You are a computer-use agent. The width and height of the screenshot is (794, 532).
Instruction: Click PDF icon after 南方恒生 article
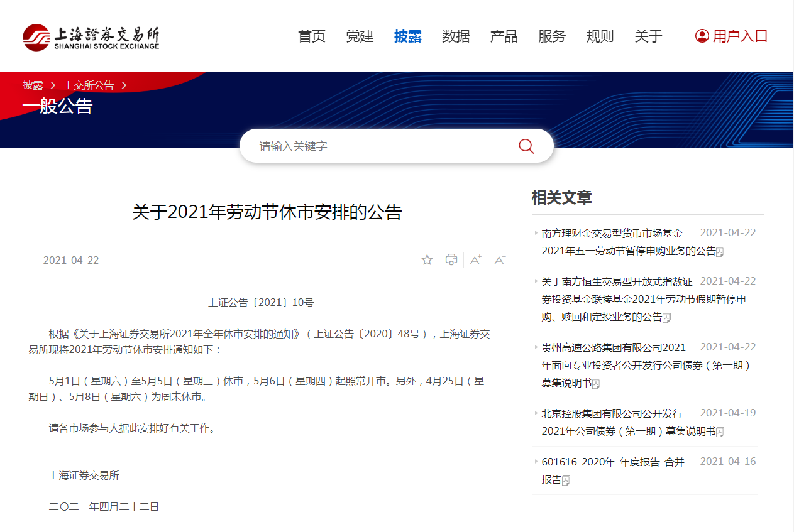pos(667,318)
